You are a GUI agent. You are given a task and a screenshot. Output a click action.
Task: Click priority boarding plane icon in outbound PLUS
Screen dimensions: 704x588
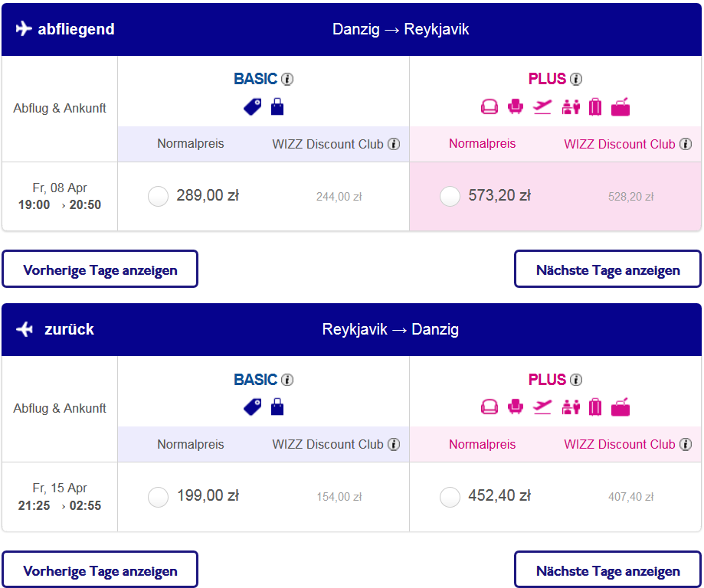(x=542, y=107)
